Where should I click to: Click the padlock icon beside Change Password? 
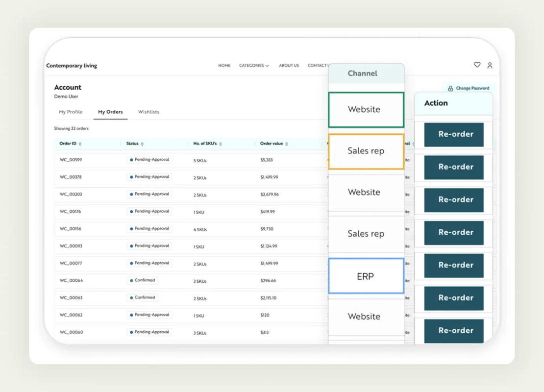pos(450,88)
